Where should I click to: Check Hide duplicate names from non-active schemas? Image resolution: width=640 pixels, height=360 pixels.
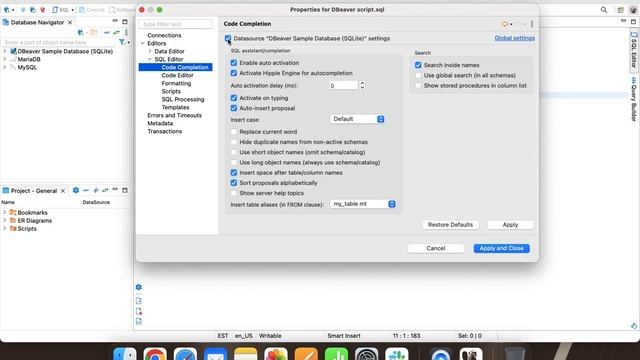(233, 142)
